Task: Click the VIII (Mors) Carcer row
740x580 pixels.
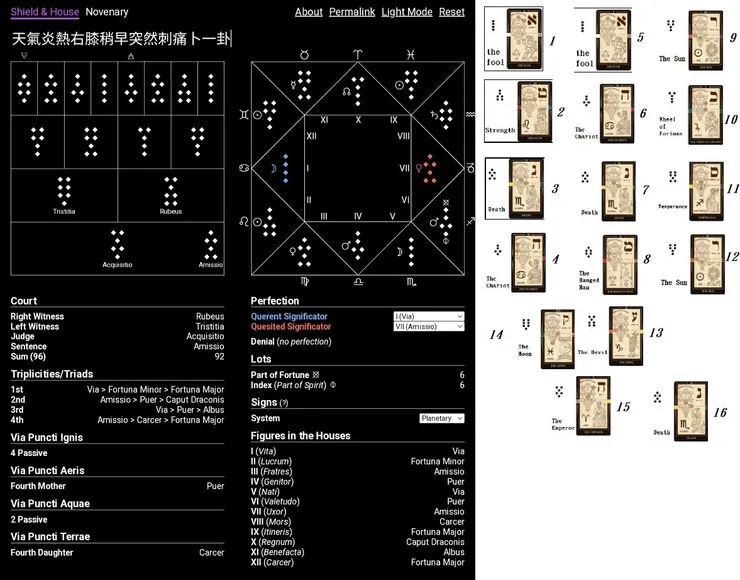Action: (358, 522)
